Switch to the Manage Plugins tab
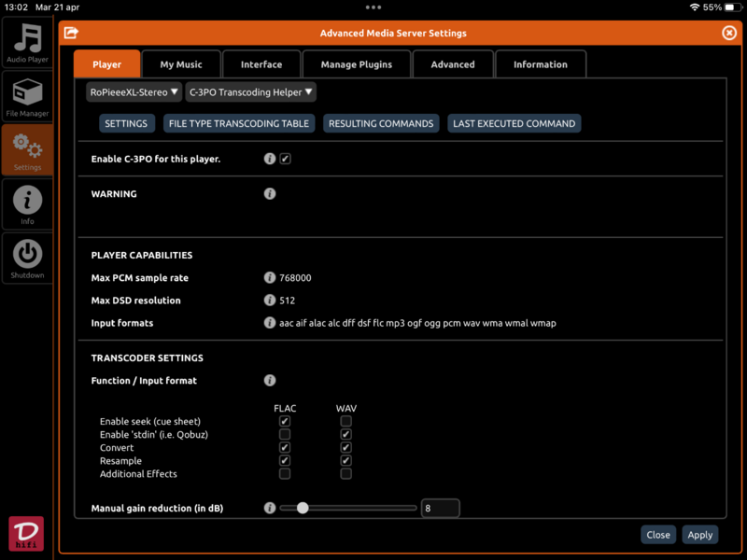 point(357,64)
